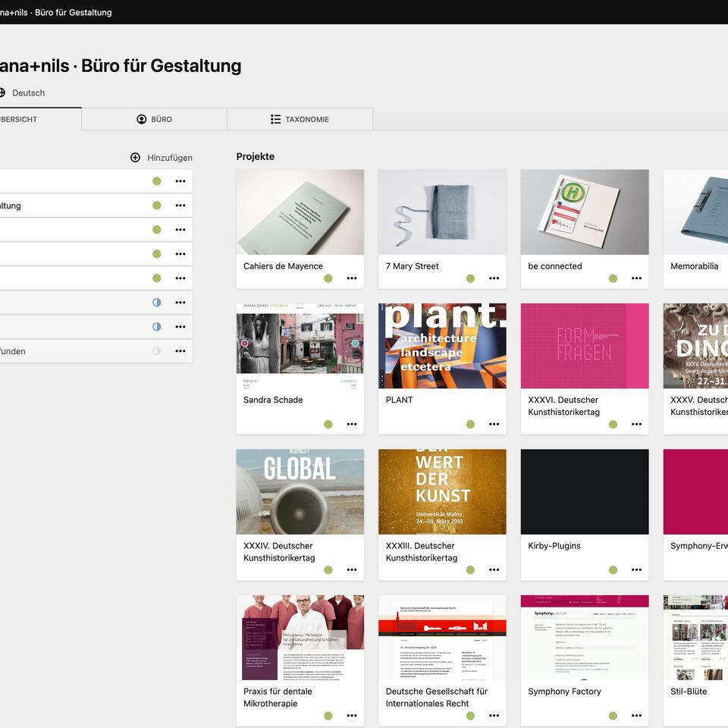This screenshot has width=728, height=728.
Task: Open the options menu in the 'funden' row
Action: click(180, 351)
